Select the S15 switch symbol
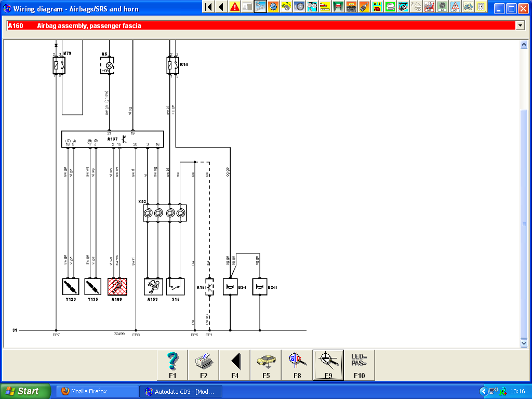The height and width of the screenshot is (399, 532). click(x=176, y=287)
